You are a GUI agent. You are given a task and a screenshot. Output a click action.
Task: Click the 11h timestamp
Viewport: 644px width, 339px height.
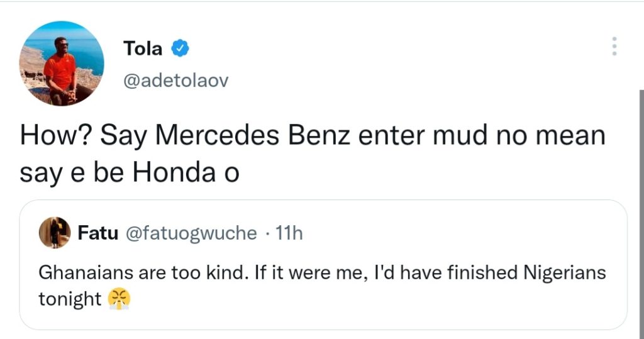click(289, 233)
